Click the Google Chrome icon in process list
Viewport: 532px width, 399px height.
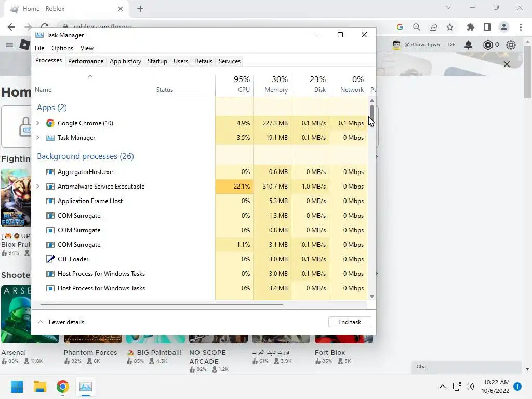(x=50, y=123)
